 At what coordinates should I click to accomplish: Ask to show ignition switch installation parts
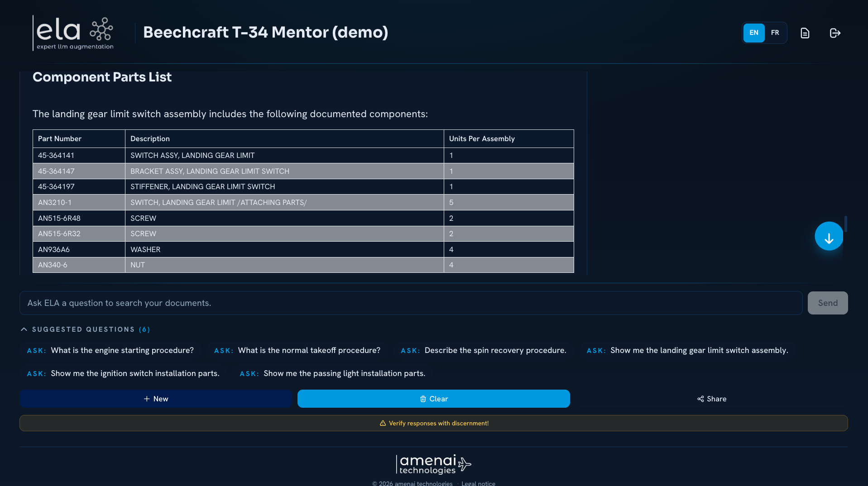click(123, 373)
